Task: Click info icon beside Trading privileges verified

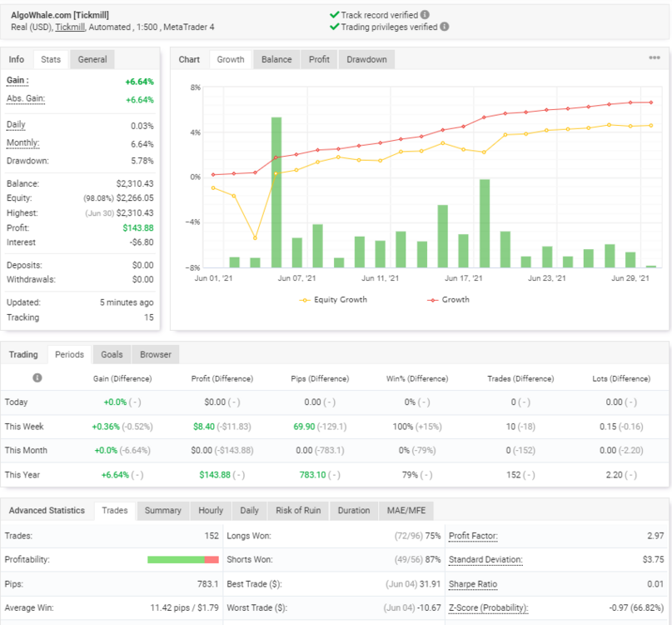Action: (x=445, y=27)
